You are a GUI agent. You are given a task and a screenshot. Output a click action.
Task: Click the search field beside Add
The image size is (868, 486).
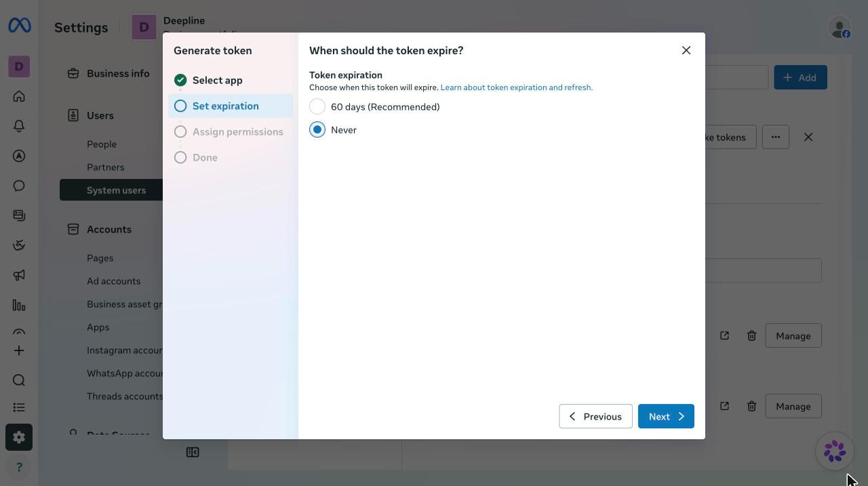(736, 77)
